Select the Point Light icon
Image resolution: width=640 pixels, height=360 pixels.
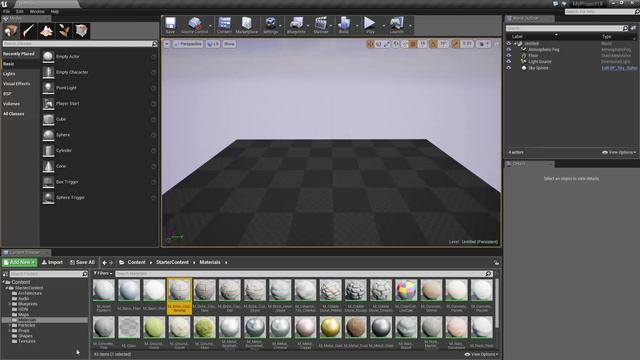click(x=48, y=88)
